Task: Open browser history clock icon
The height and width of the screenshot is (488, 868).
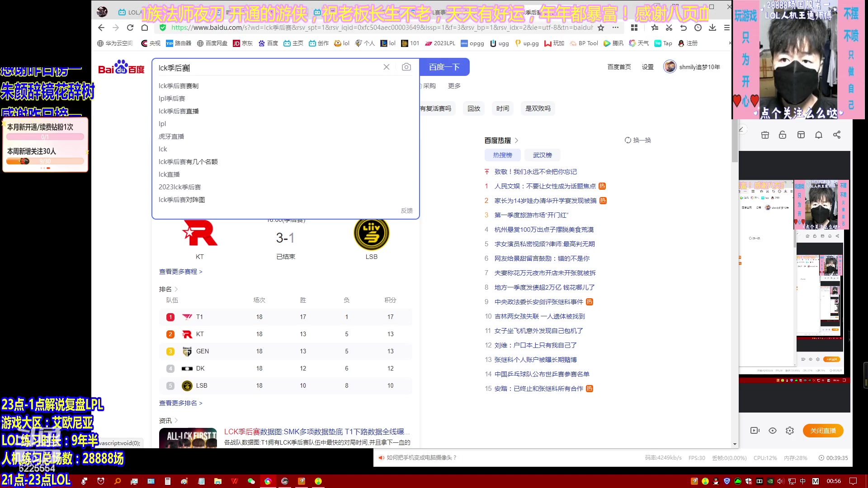Action: coord(698,28)
